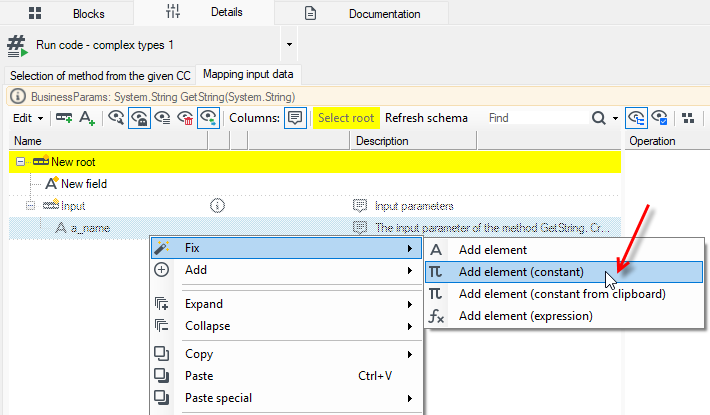Viewport: 710px width, 415px height.
Task: Click the yellow Select root button
Action: [346, 118]
